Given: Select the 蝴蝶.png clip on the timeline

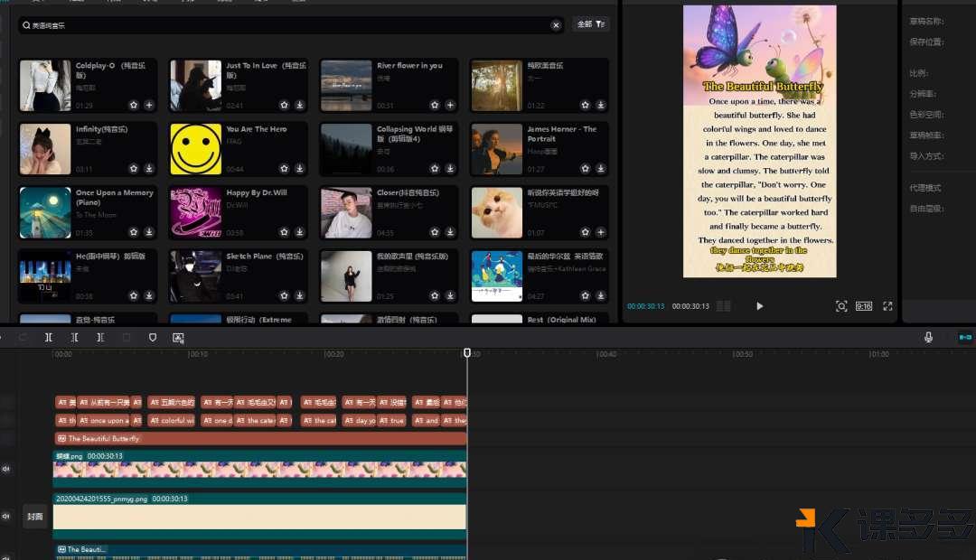Looking at the screenshot, I should 259,470.
